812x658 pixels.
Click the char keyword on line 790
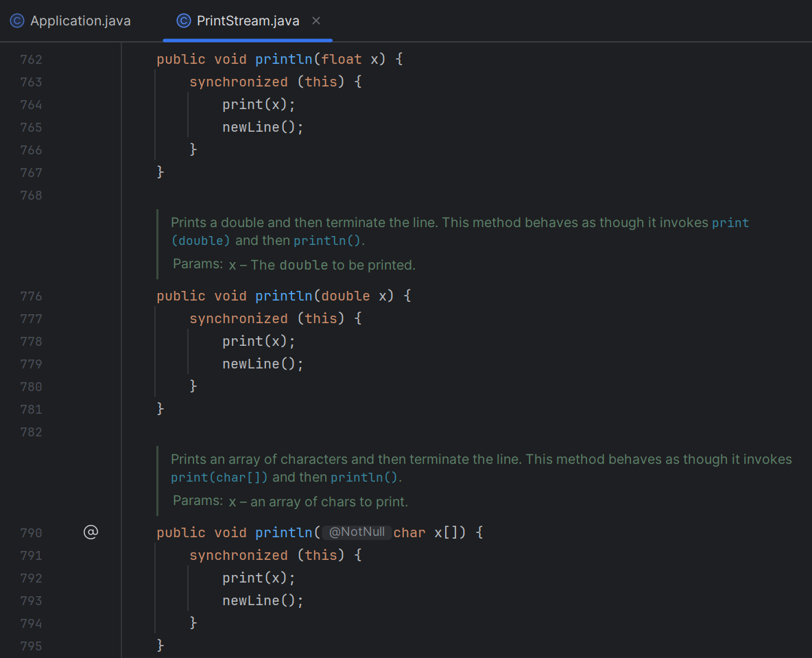point(409,532)
